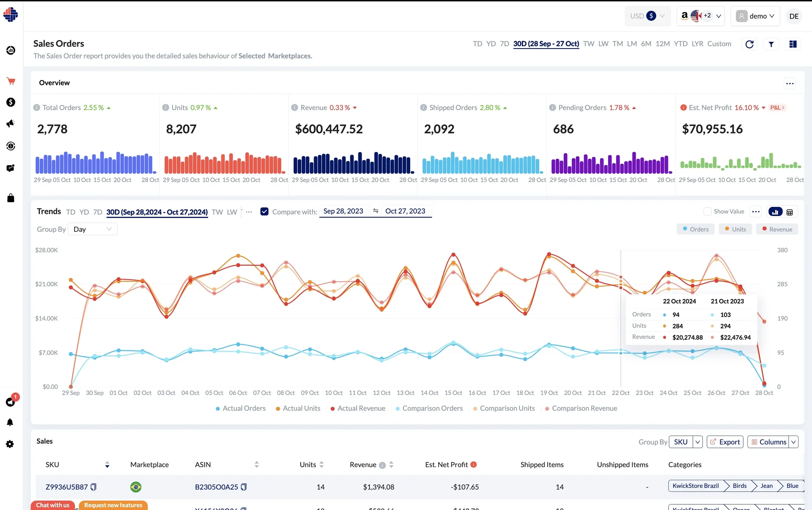Click the Export button
Viewport: 812px width, 510px height.
click(725, 442)
